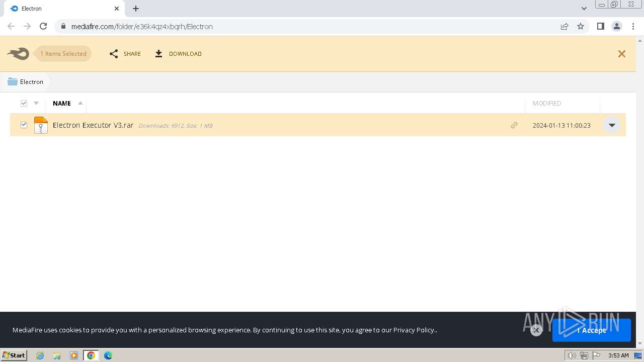644x362 pixels.
Task: Close the cookie banner with X
Action: (536, 330)
